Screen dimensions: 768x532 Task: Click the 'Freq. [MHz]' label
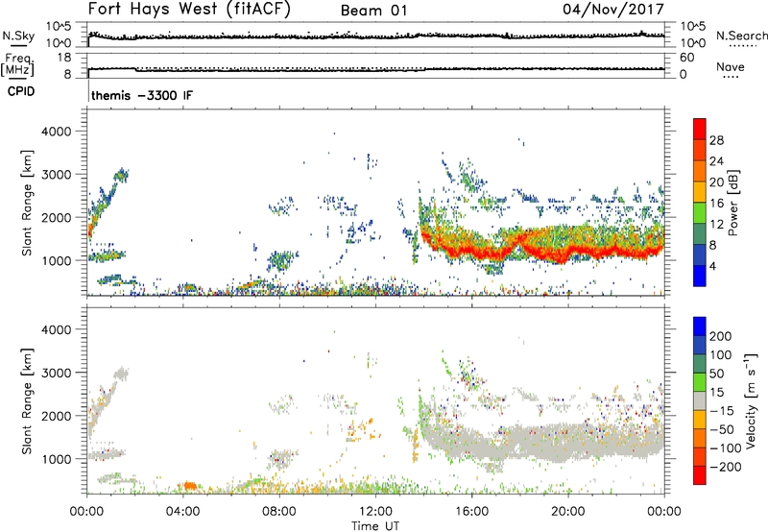(x=17, y=64)
